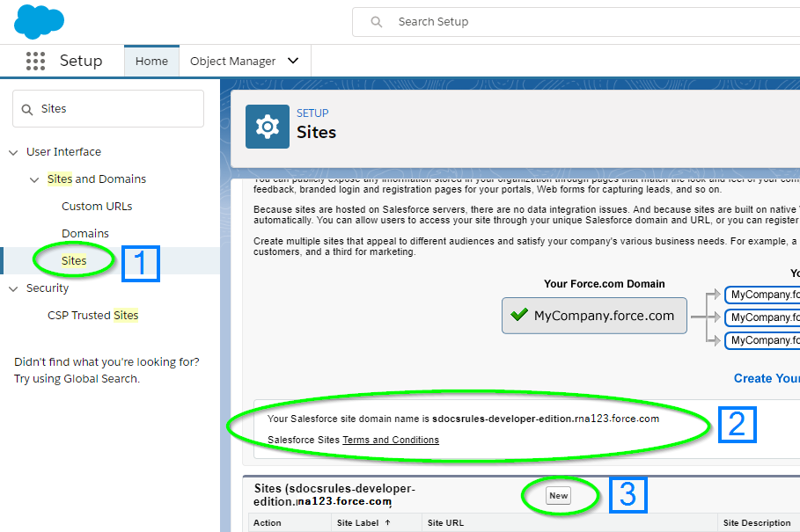Collapse the Sites and Domains node

[34, 180]
